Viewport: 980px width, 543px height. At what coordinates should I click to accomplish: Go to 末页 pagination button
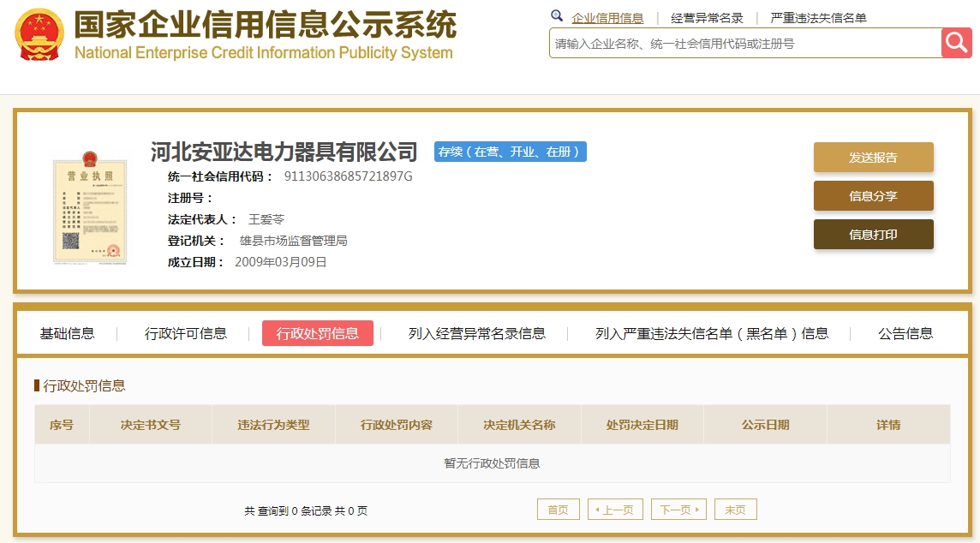(736, 510)
